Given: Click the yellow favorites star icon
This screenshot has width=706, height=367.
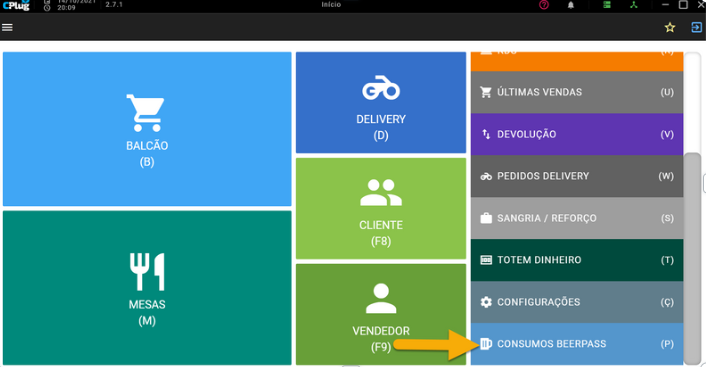Looking at the screenshot, I should pyautogui.click(x=670, y=27).
